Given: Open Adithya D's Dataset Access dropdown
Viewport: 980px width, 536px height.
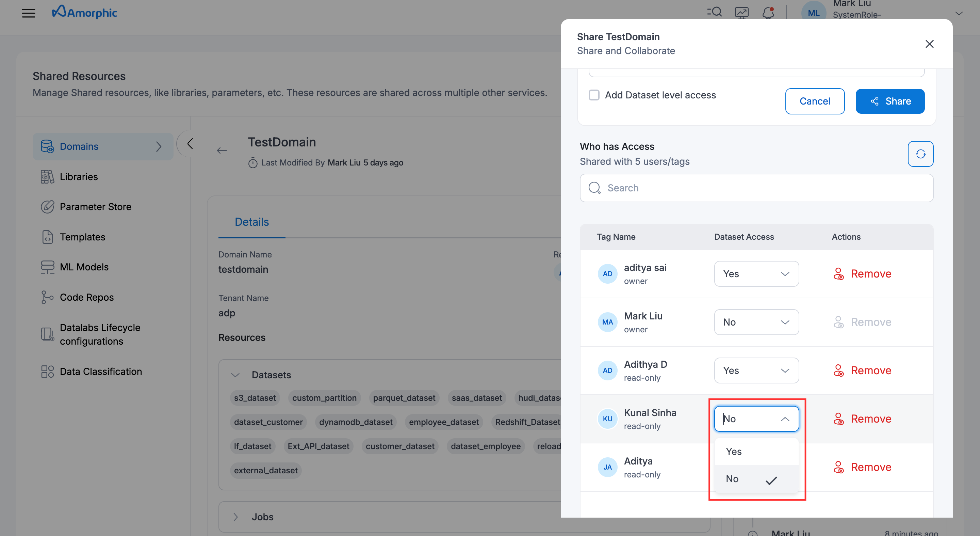Looking at the screenshot, I should [x=756, y=371].
